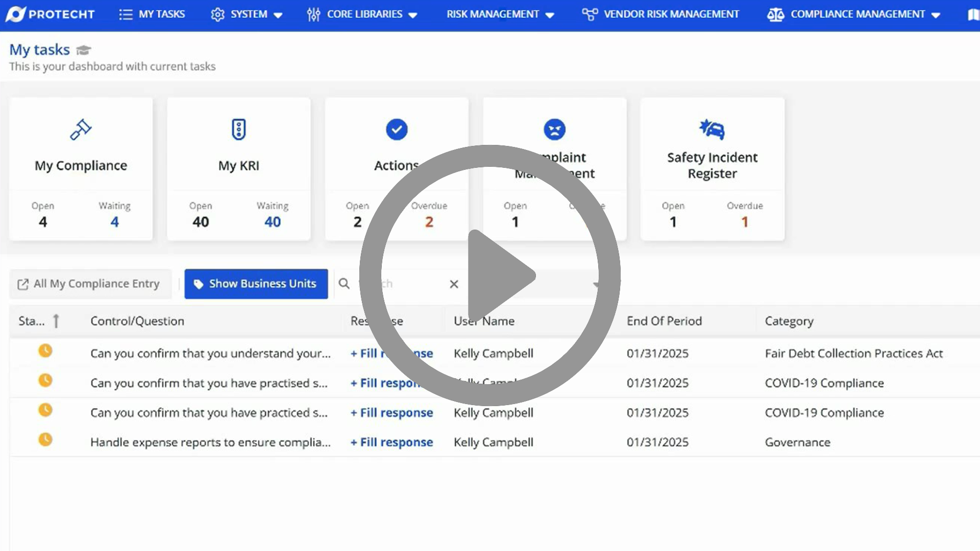Click the My Compliance gavel icon
Image resolution: width=980 pixels, height=551 pixels.
coord(81,130)
